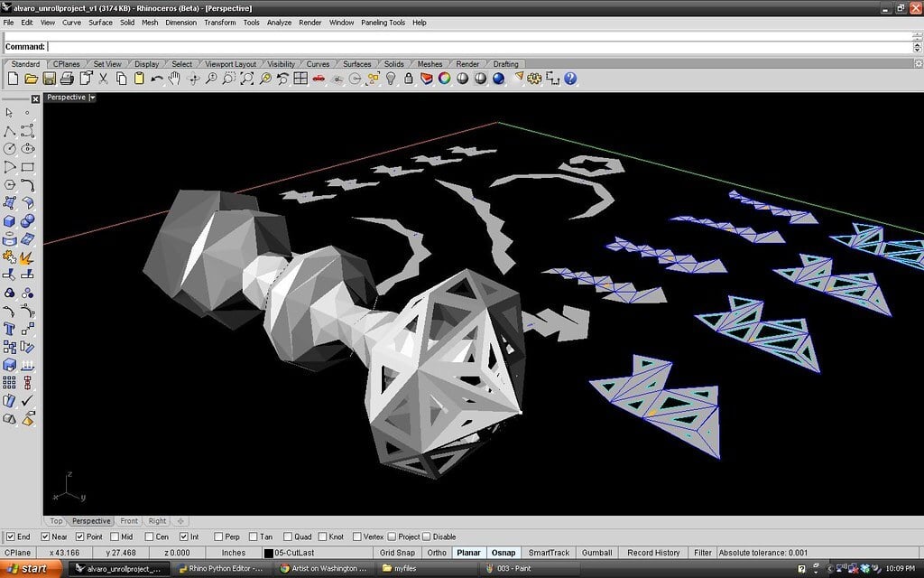Select the arrow selection tool
The image size is (924, 578).
click(8, 114)
